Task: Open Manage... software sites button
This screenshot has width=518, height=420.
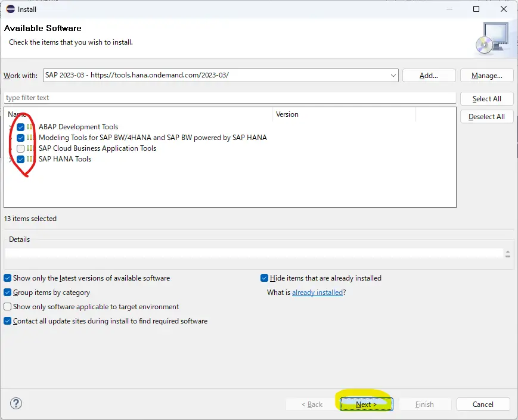Action: (486, 76)
